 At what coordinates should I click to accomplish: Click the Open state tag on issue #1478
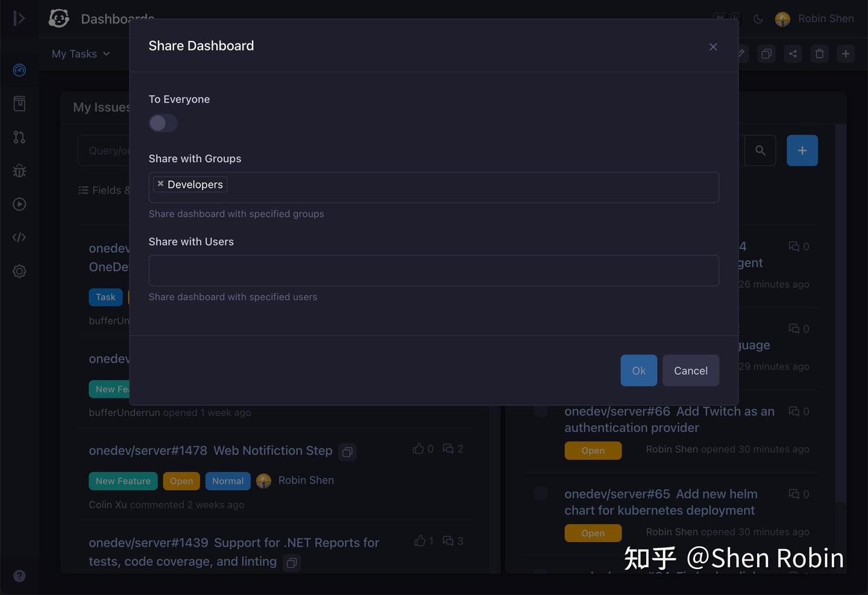pyautogui.click(x=181, y=481)
